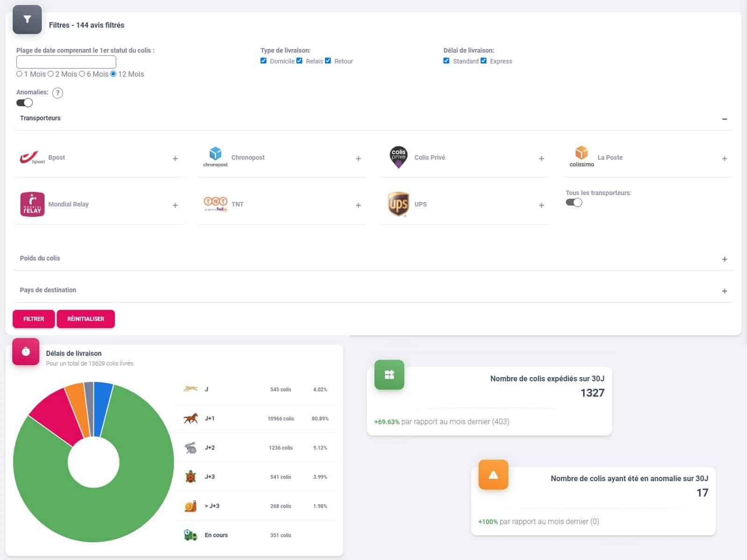Click the Mondial Relay logo
Image resolution: width=747 pixels, height=560 pixels.
click(x=32, y=204)
